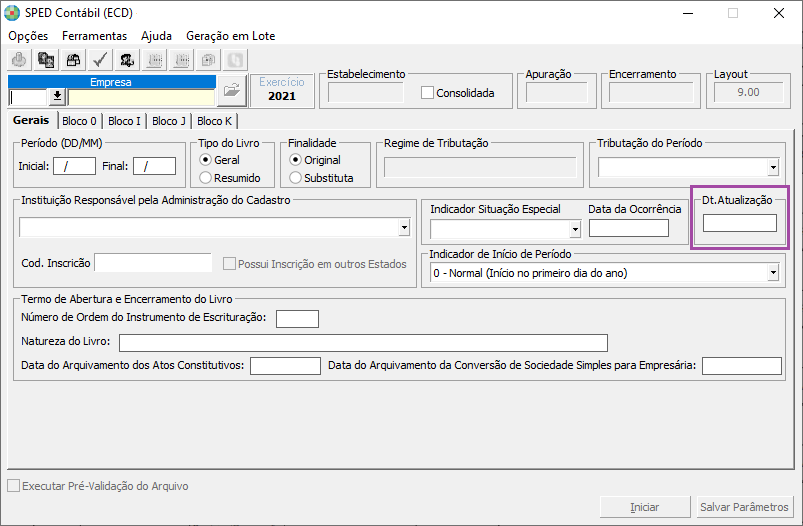Open the Empresa code lookup arrow button

pos(57,96)
